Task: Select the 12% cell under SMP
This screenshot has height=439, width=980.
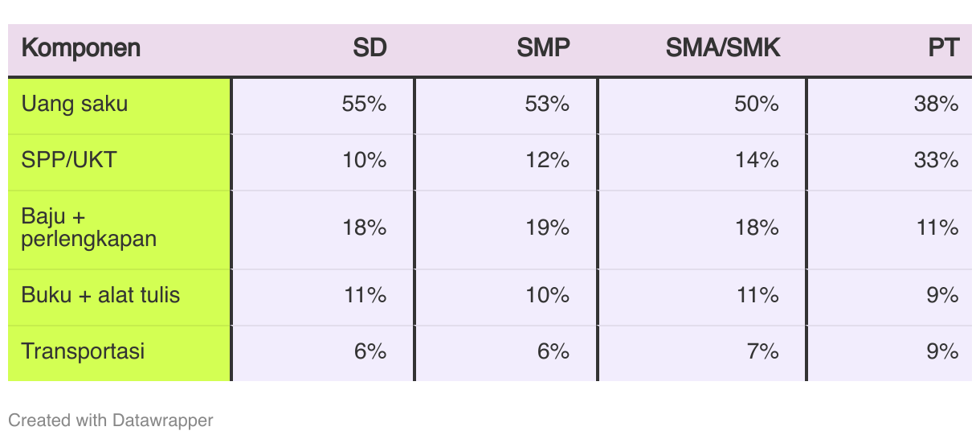Action: click(x=548, y=159)
